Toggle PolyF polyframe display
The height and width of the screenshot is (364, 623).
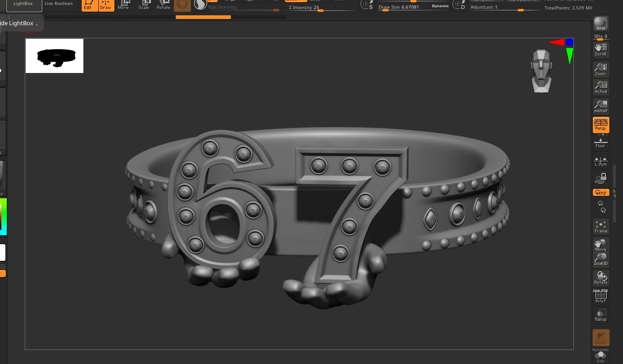(600, 296)
